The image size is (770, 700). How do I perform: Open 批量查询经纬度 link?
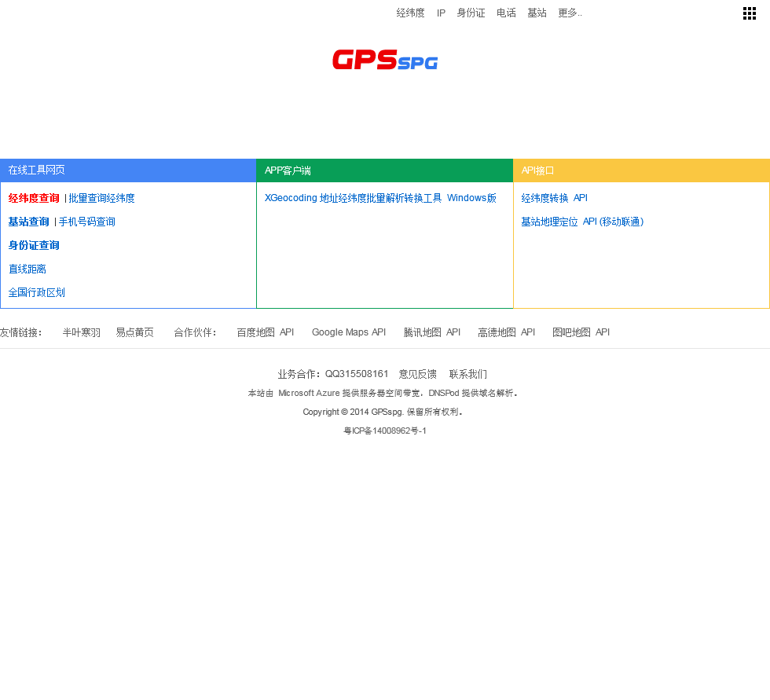101,198
